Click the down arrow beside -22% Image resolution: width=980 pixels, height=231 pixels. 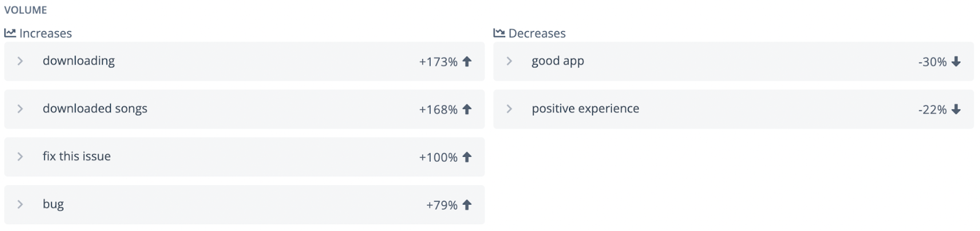coord(956,109)
